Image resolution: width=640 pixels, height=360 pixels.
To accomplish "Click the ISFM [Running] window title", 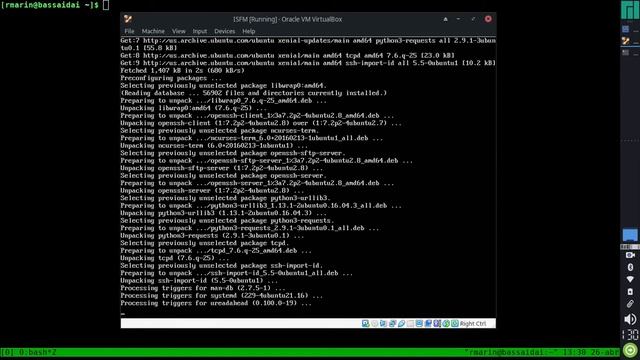I will pos(287,19).
